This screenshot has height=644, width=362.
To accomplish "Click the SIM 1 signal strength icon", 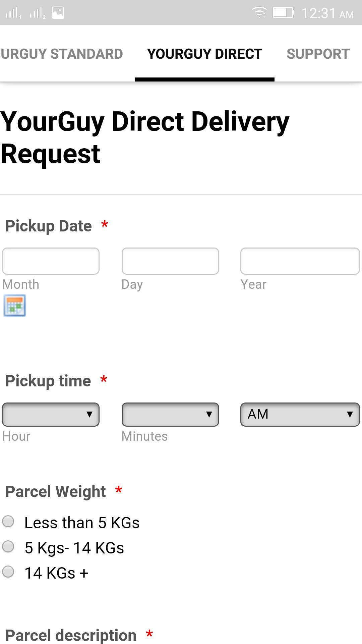I will point(13,13).
